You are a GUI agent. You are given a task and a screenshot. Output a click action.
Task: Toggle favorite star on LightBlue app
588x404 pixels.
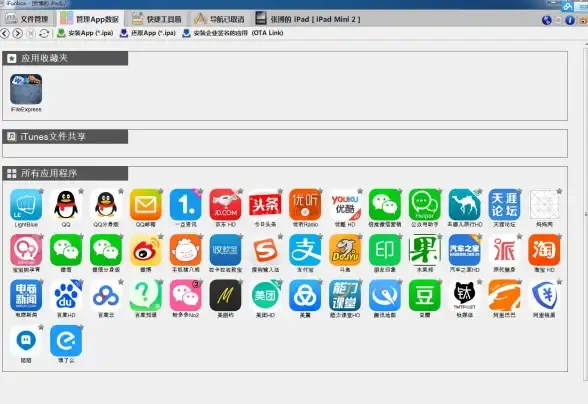point(41,191)
